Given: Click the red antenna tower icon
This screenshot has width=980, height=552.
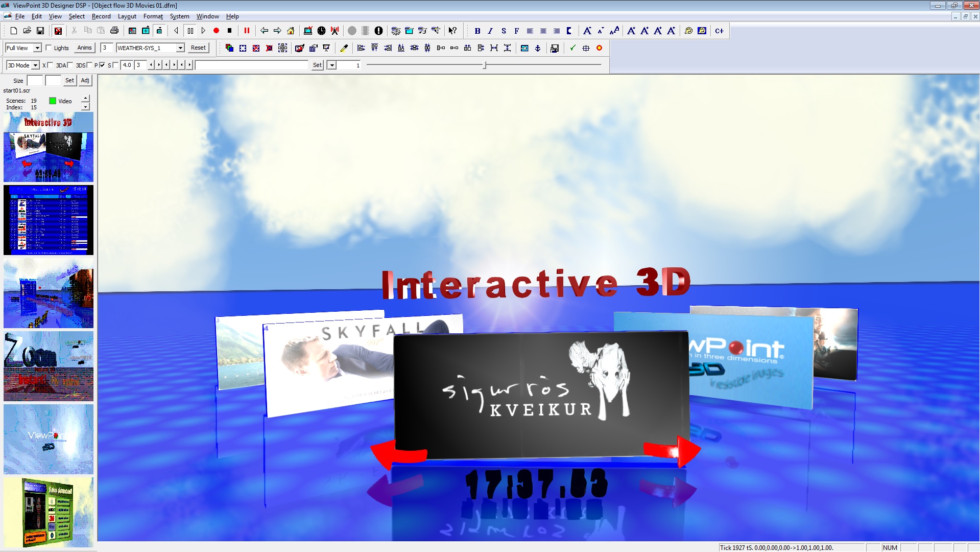Looking at the screenshot, I should [334, 31].
